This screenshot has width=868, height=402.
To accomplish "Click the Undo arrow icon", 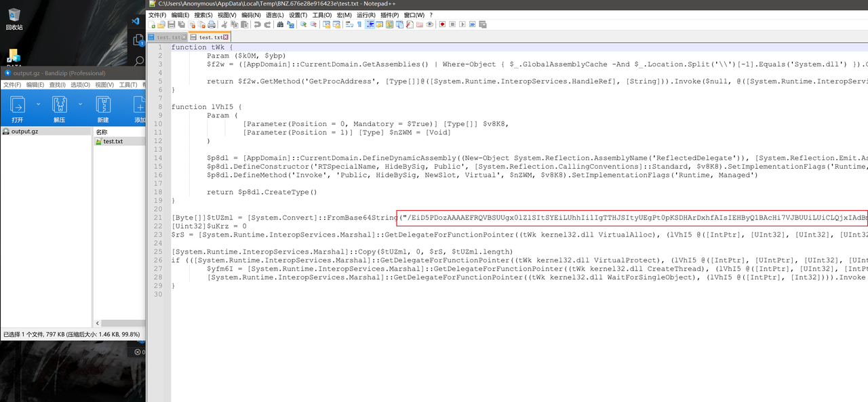I will [x=257, y=24].
